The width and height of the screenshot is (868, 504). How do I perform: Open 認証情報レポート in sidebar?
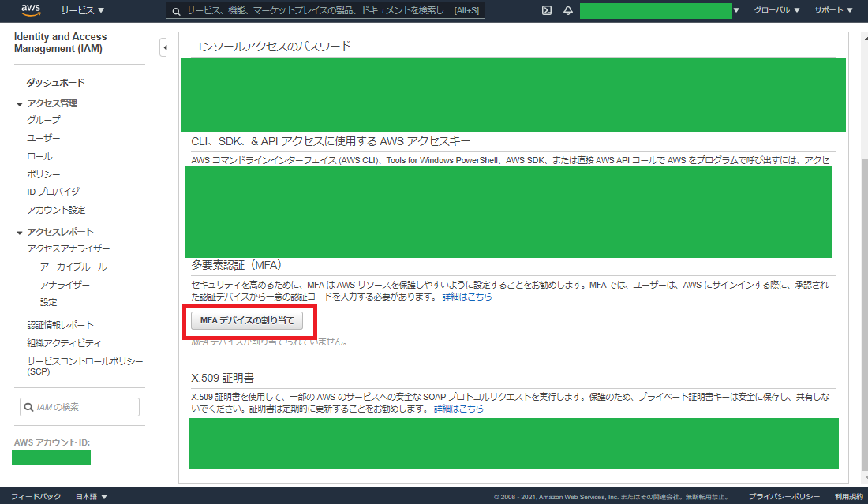[60, 325]
